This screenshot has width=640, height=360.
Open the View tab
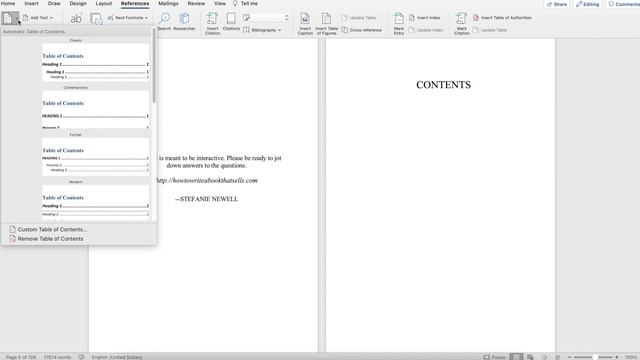click(x=220, y=3)
